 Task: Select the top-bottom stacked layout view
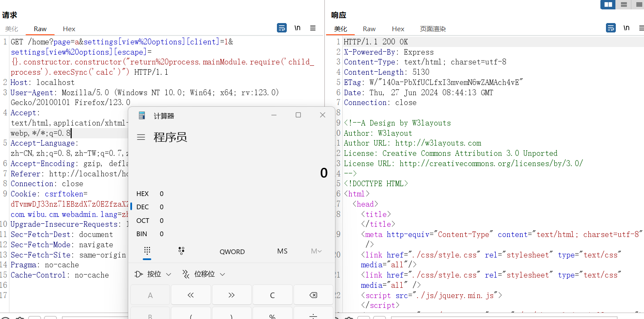tap(623, 5)
